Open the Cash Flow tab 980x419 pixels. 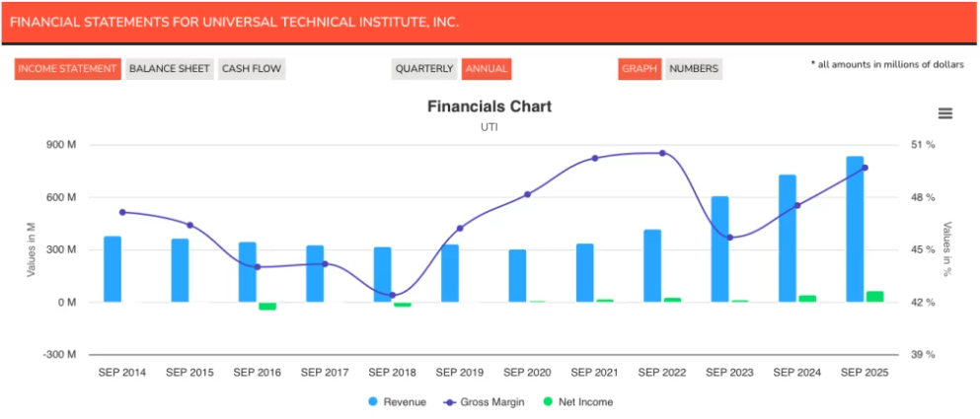252,69
